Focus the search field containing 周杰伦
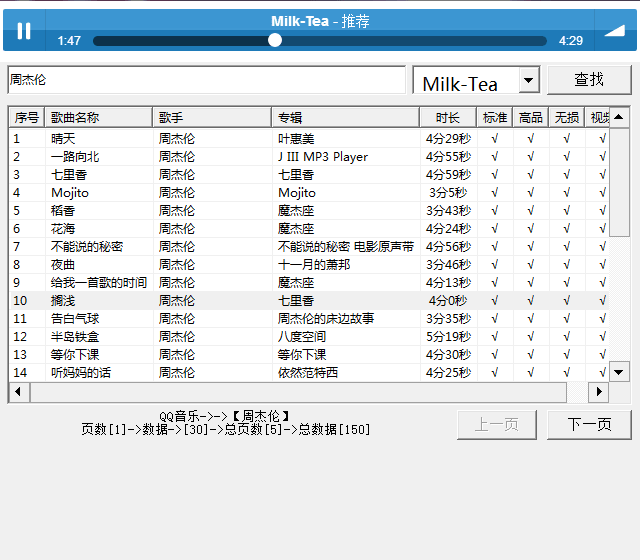 [205, 80]
